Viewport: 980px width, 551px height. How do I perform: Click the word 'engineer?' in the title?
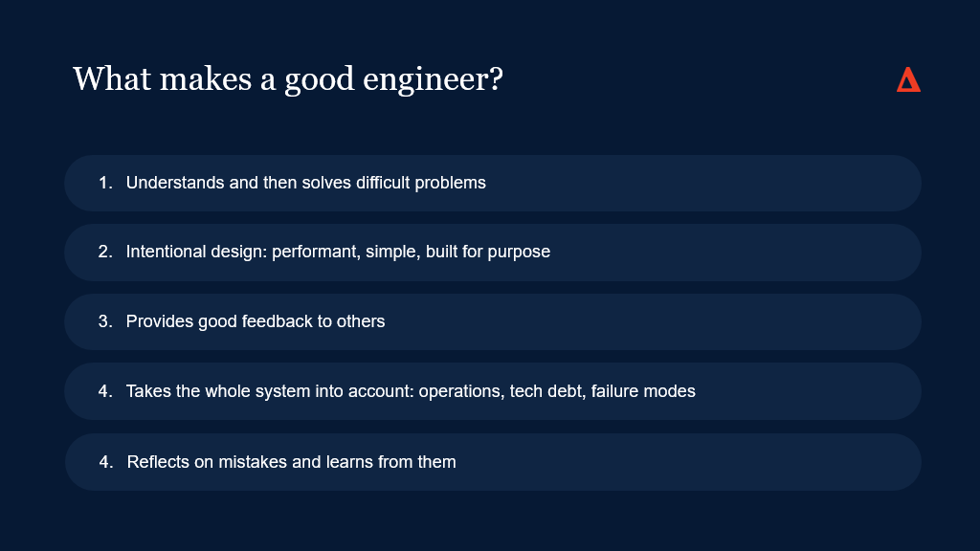pyautogui.click(x=433, y=80)
